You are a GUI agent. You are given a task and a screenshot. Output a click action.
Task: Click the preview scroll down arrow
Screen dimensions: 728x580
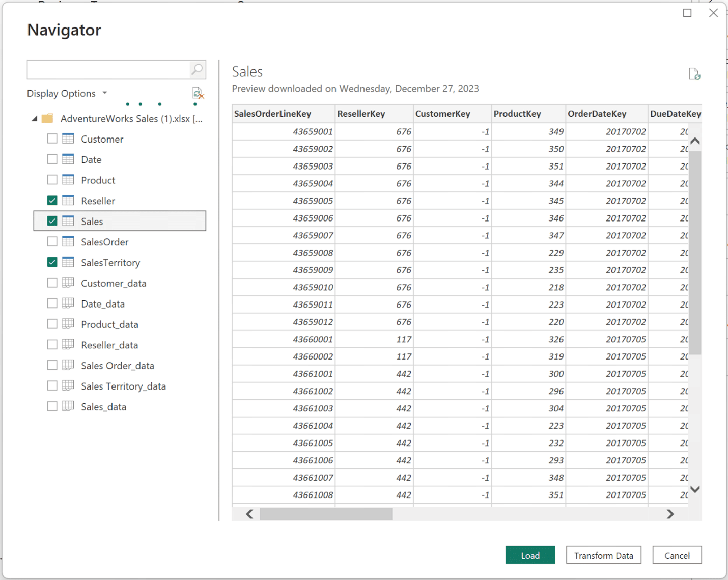695,489
